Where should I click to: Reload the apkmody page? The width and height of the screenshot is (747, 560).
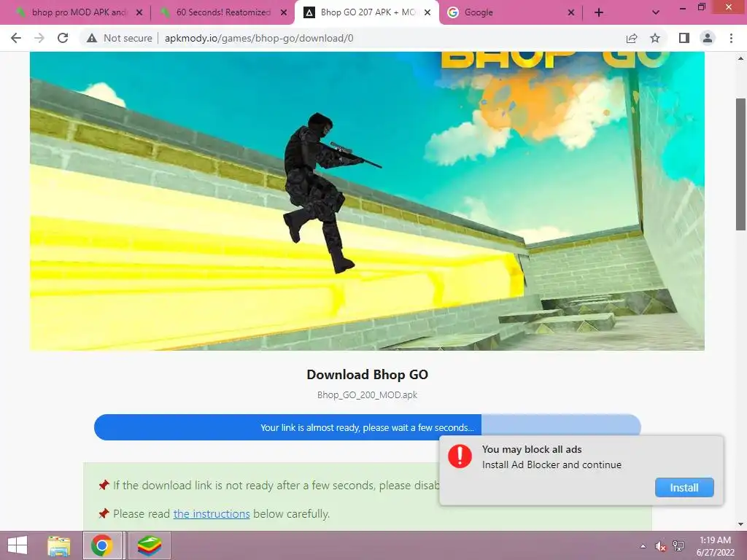(x=63, y=38)
